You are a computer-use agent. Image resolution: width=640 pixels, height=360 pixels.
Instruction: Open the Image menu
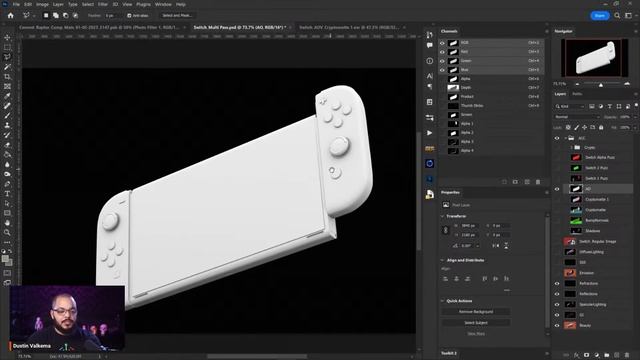coord(42,4)
